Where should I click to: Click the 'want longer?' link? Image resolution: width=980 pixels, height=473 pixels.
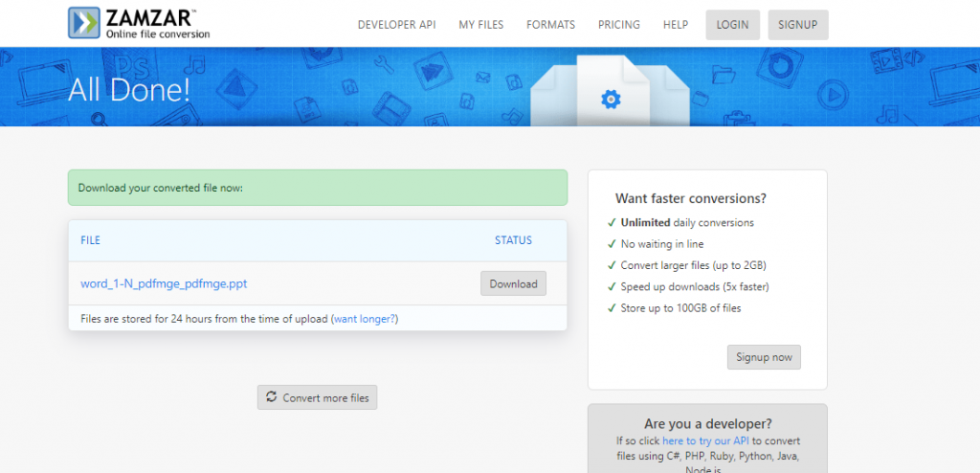click(x=365, y=319)
